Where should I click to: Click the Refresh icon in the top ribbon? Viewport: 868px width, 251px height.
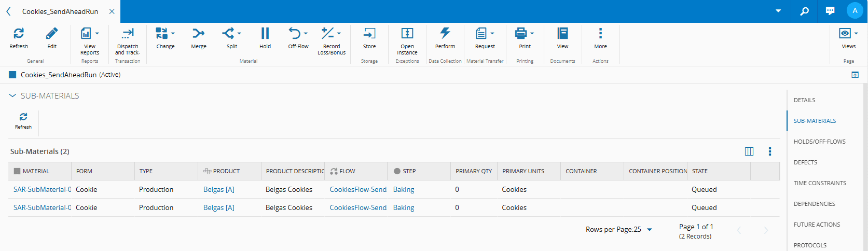(19, 34)
